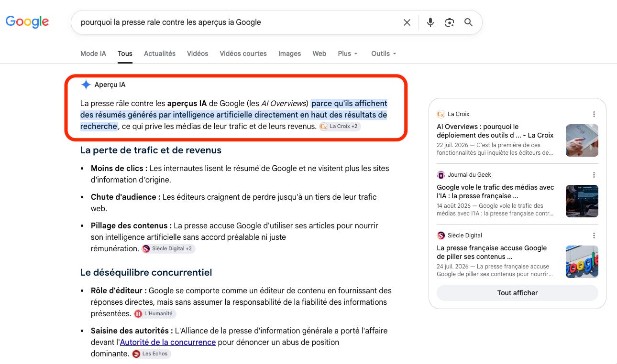Viewport: 617px width, 364px height.
Task: Click the La Croix favicon in sources panel
Action: point(441,114)
